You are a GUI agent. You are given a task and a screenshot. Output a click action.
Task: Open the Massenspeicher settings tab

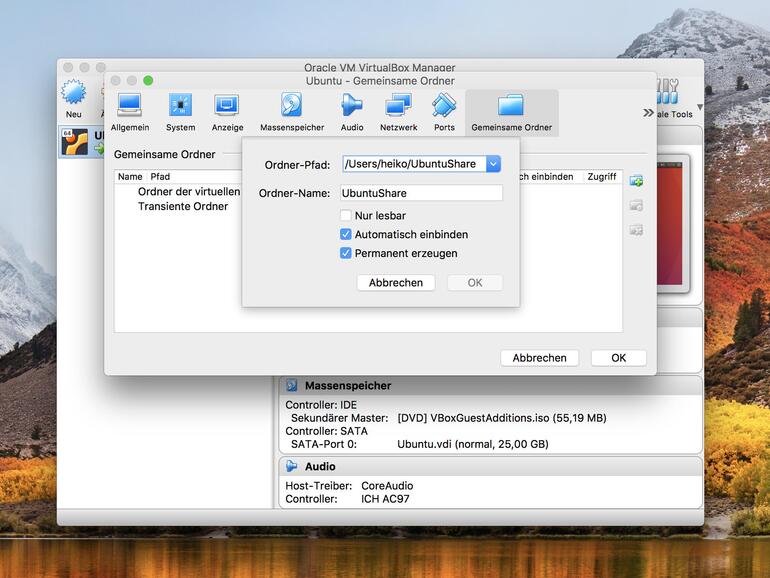292,112
